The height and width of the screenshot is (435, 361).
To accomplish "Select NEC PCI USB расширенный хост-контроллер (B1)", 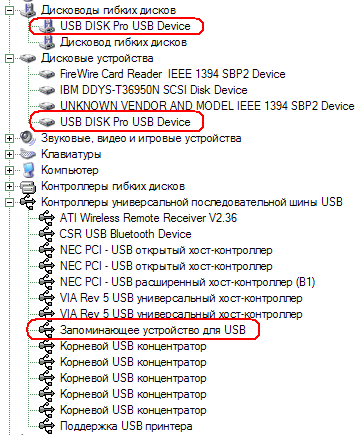I will (x=187, y=282).
